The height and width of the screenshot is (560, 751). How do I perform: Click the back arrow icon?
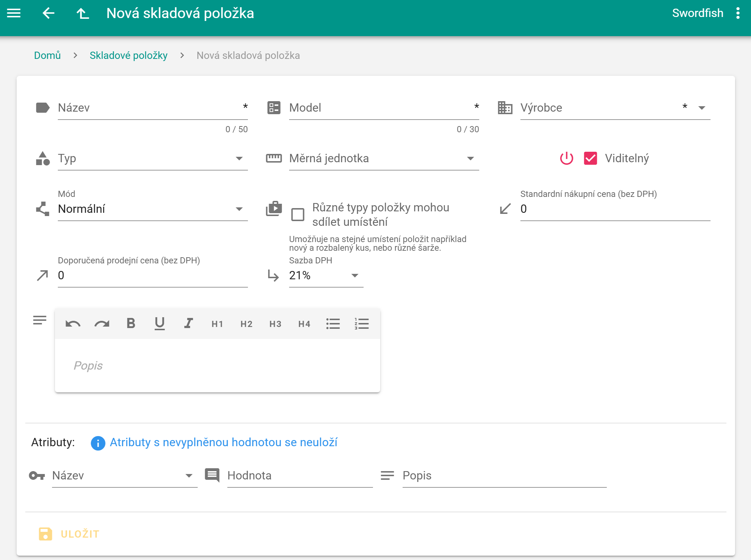[x=48, y=13]
